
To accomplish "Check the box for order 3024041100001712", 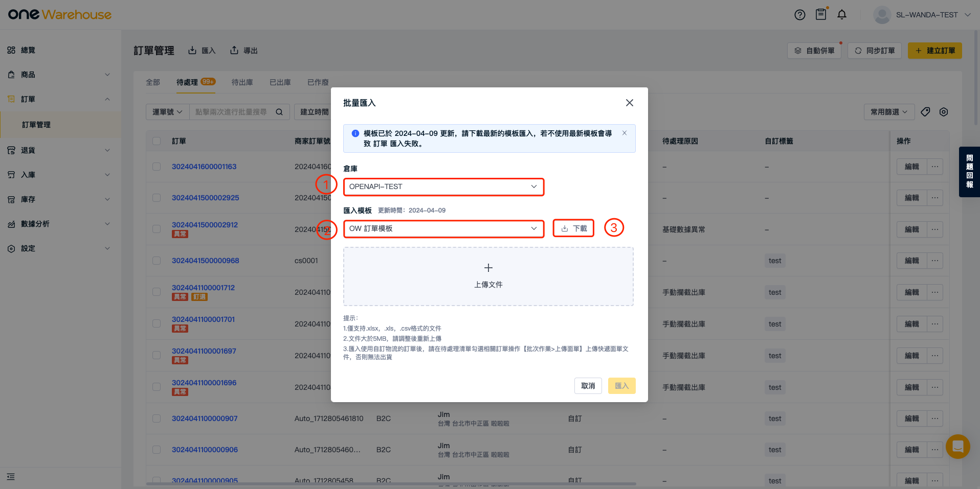I will click(x=157, y=292).
